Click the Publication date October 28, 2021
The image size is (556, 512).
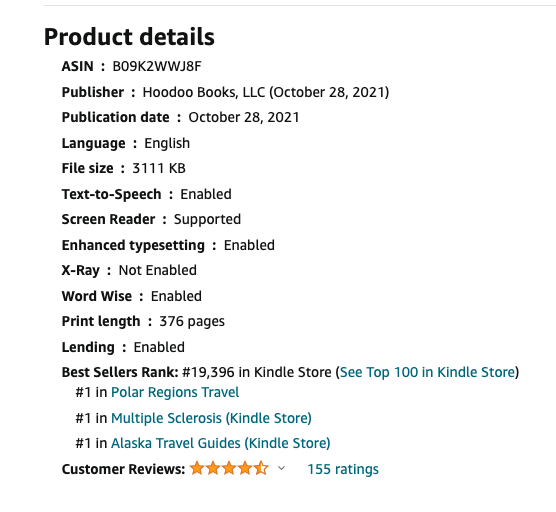(244, 117)
